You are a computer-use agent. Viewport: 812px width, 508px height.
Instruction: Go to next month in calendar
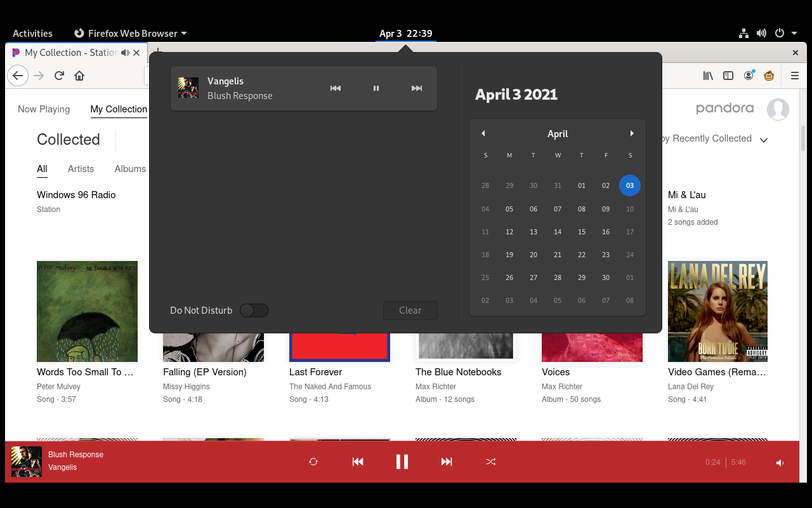[632, 133]
